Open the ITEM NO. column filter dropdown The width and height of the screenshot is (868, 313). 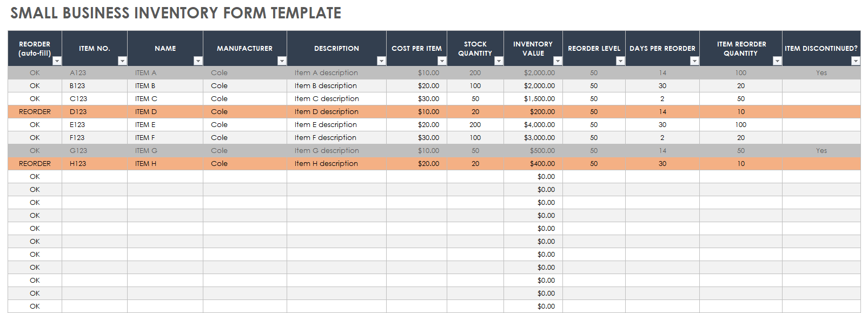pyautogui.click(x=122, y=61)
